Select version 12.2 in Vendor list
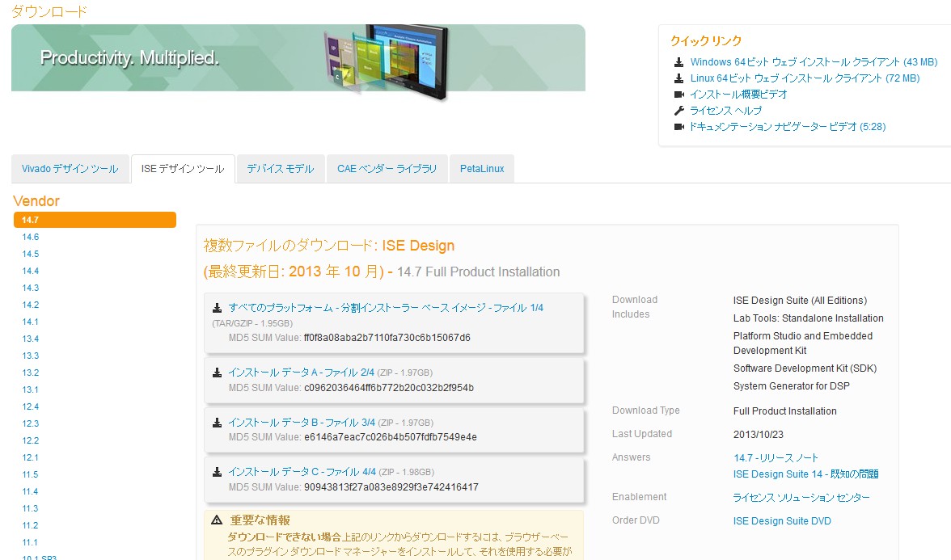Screen dimensions: 951x560 tap(31, 440)
